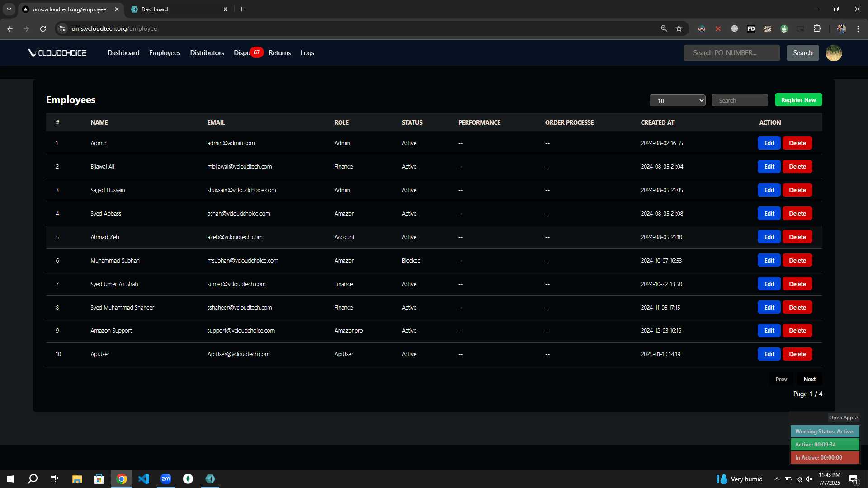Click Open App link in tracker widget

pyautogui.click(x=843, y=418)
